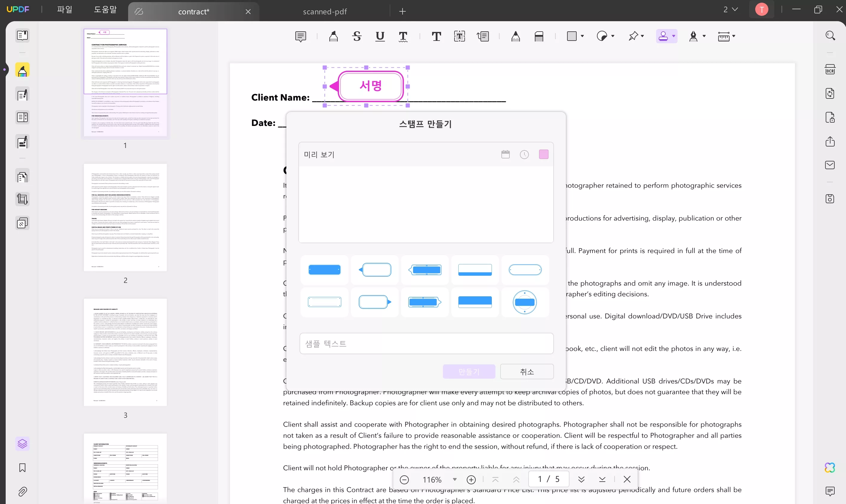Jump to last page arrow
The width and height of the screenshot is (846, 504).
[602, 479]
